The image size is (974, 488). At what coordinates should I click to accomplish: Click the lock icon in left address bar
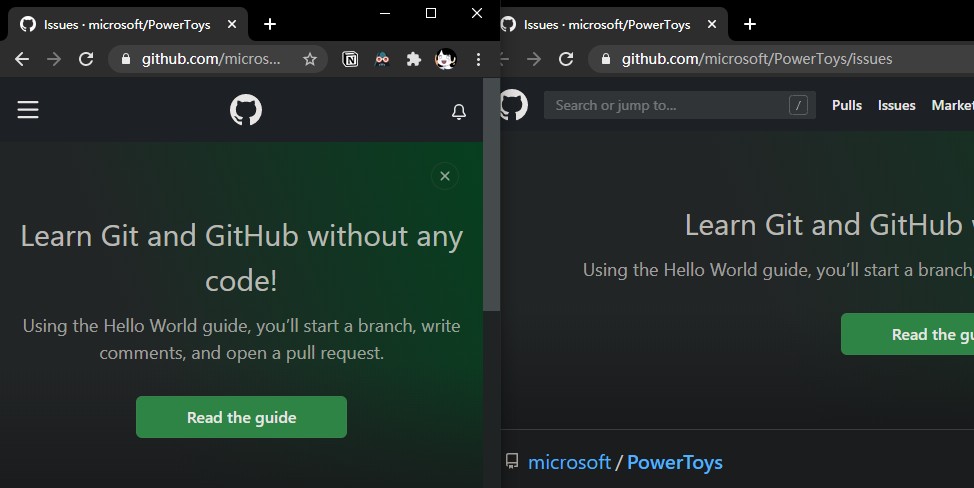[x=126, y=59]
